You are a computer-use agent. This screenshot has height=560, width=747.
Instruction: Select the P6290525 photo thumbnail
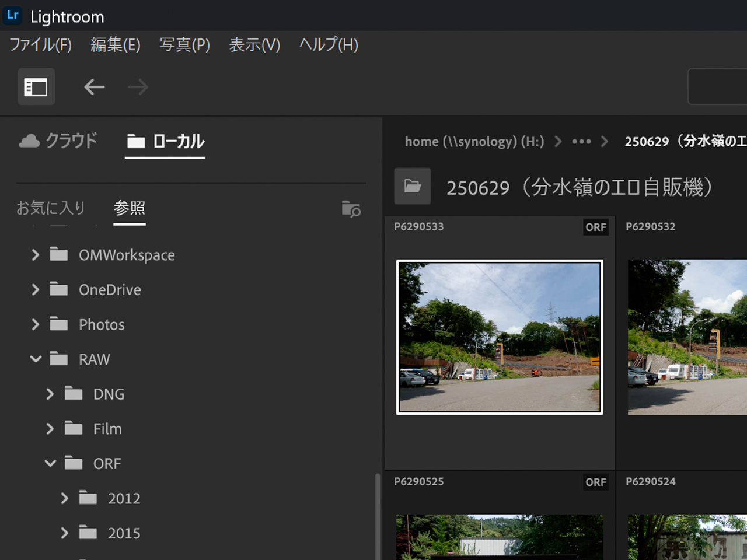click(500, 537)
